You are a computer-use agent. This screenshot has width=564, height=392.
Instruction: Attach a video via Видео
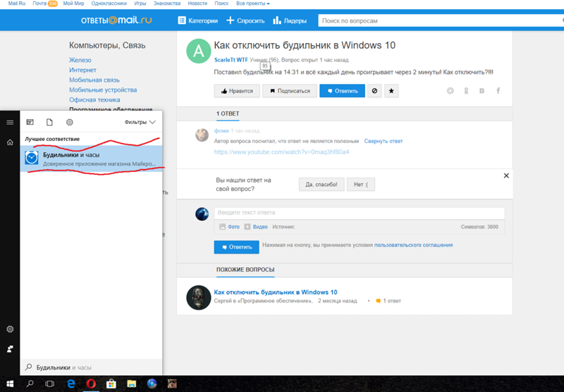point(256,227)
